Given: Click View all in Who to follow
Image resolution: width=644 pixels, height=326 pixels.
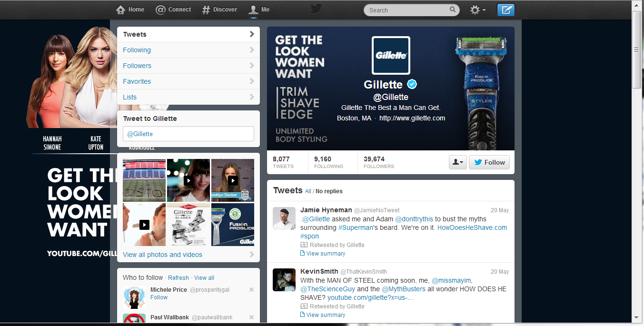Looking at the screenshot, I should coord(204,278).
